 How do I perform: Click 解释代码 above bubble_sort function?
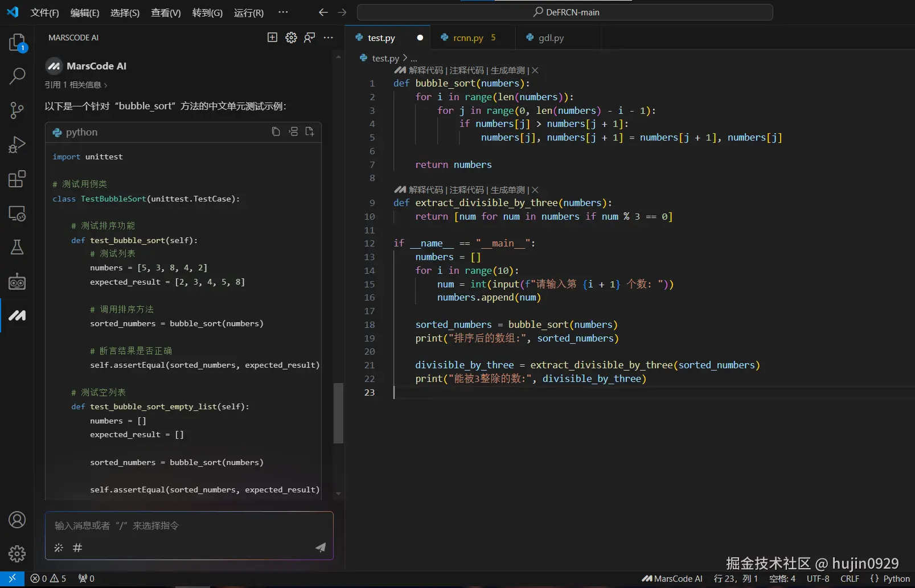point(425,71)
